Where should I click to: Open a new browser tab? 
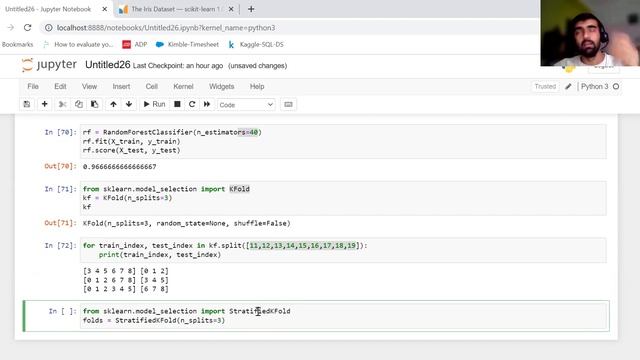251,9
